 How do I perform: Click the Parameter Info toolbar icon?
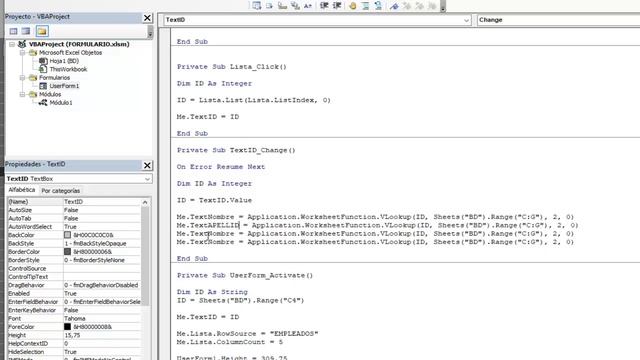(295, 6)
